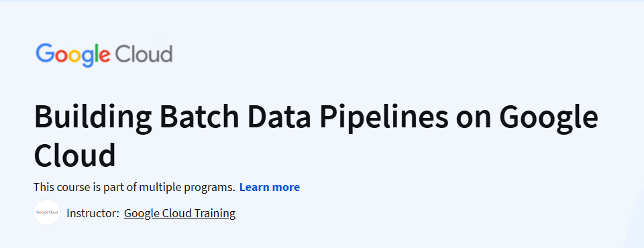Click the yellow letter o in the Google logo
This screenshot has height=248, width=644.
(x=74, y=56)
